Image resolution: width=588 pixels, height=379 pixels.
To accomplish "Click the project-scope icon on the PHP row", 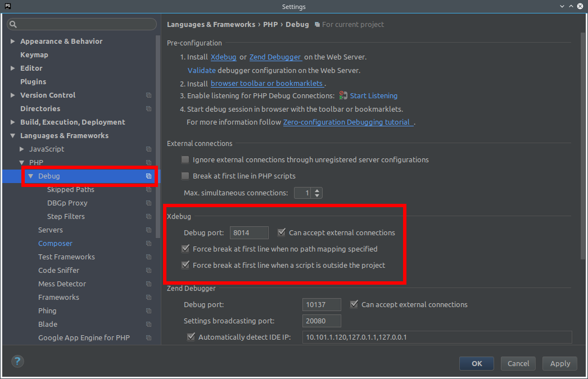I will 148,162.
